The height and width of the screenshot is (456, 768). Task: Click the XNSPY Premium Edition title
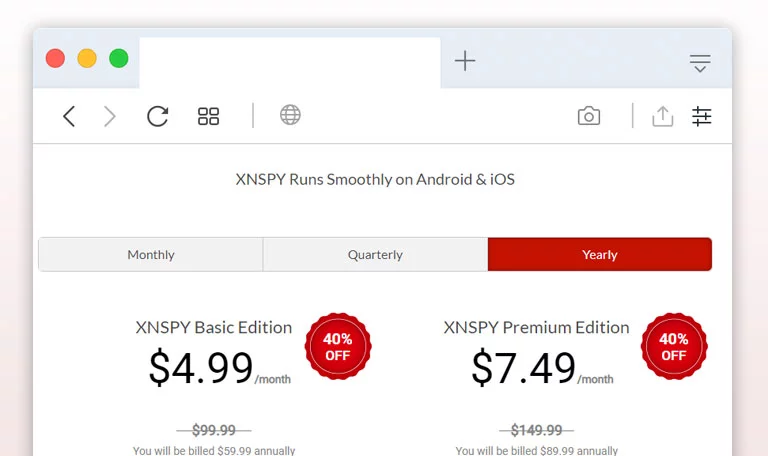pyautogui.click(x=536, y=327)
